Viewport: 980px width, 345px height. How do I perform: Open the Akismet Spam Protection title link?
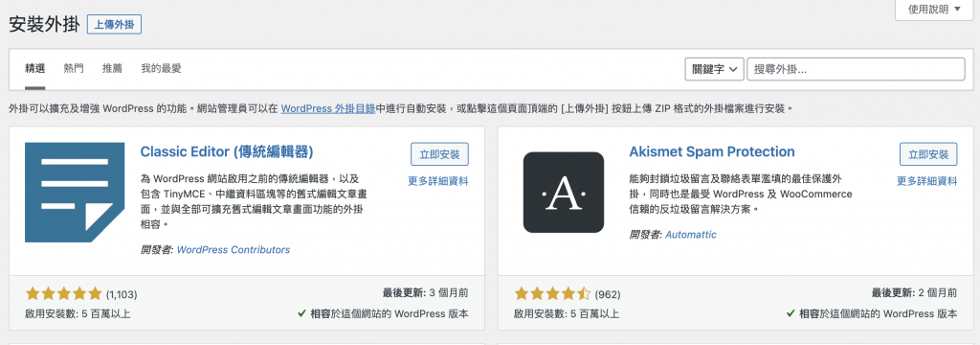[712, 151]
